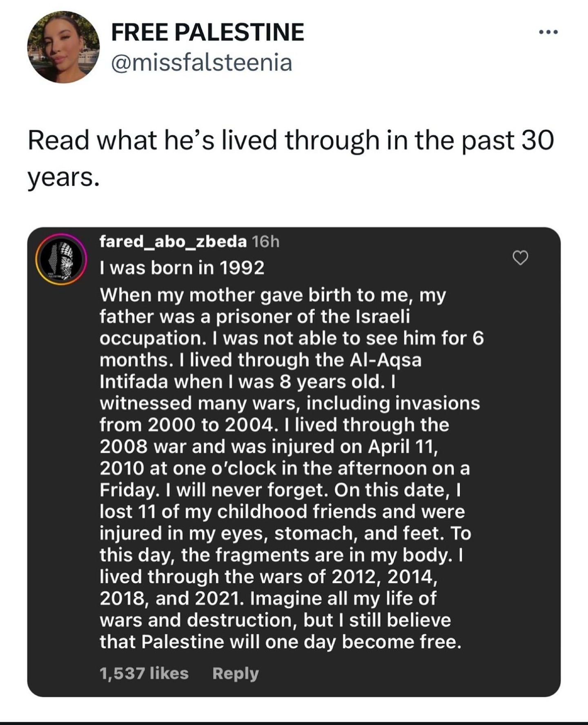This screenshot has height=725, width=588.
Task: Click the "I was born in 1992" line
Action: click(182, 268)
